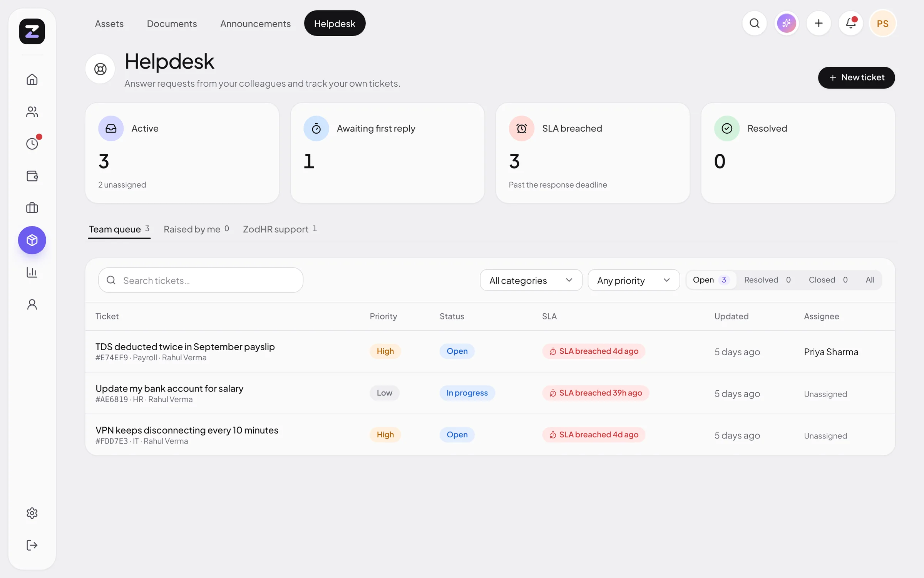Image resolution: width=924 pixels, height=578 pixels.
Task: Open Update my bank account for salary ticket
Action: point(490,393)
